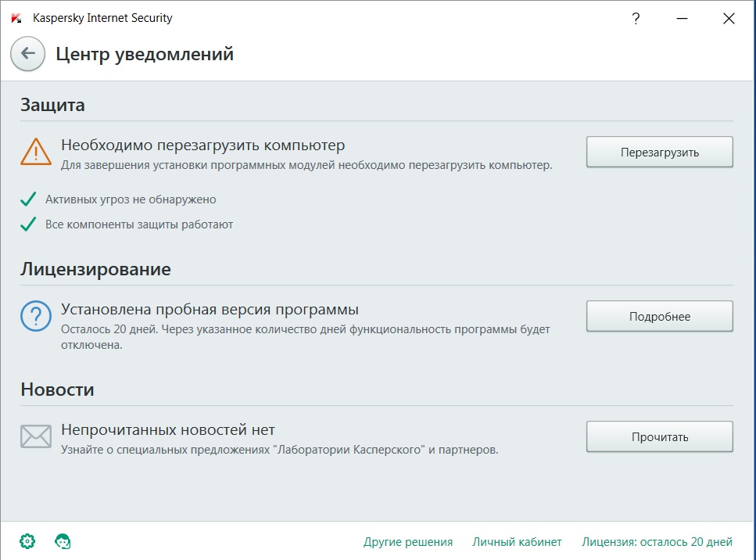
Task: Click the "Подробнее" button
Action: 659,317
